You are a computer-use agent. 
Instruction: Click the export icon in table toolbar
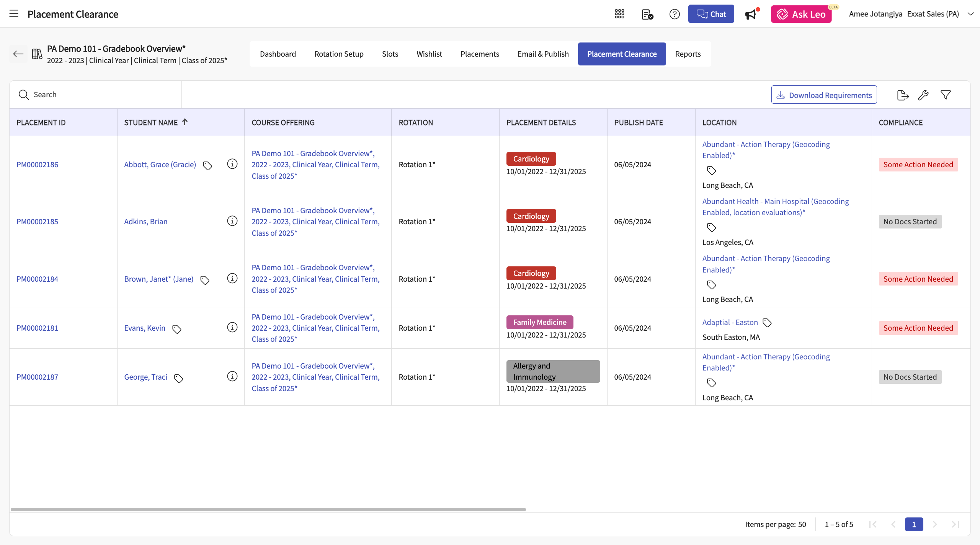(x=903, y=95)
